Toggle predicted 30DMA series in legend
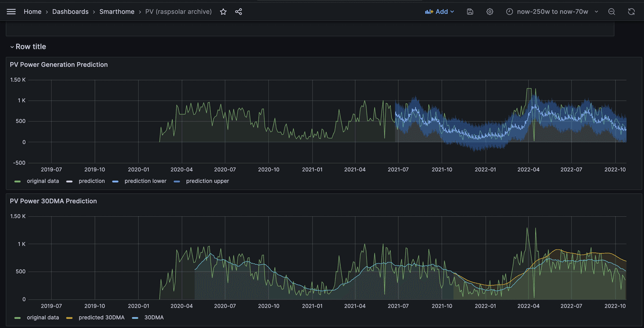Viewport: 644px width, 328px height. [x=101, y=317]
